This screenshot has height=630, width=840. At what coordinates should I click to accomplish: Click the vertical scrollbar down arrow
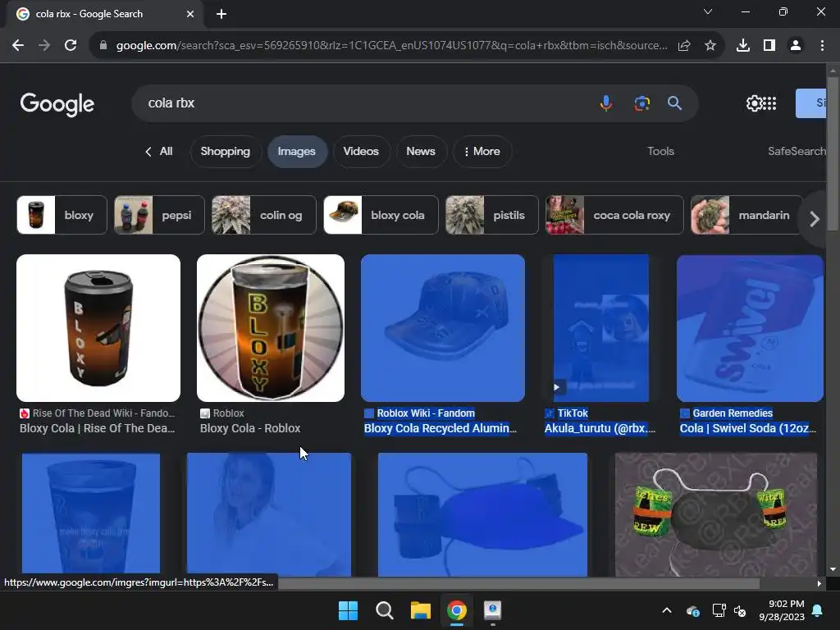pos(833,570)
